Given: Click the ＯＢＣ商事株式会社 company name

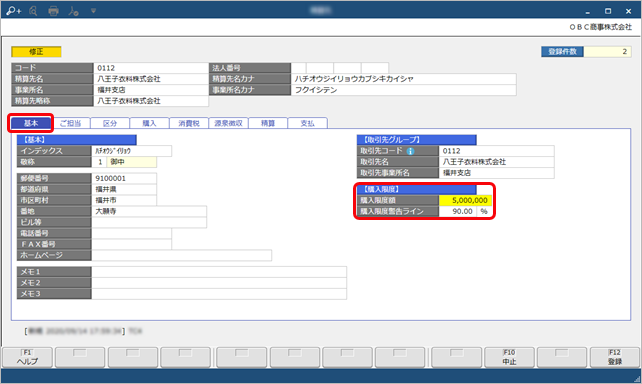Looking at the screenshot, I should 601,27.
